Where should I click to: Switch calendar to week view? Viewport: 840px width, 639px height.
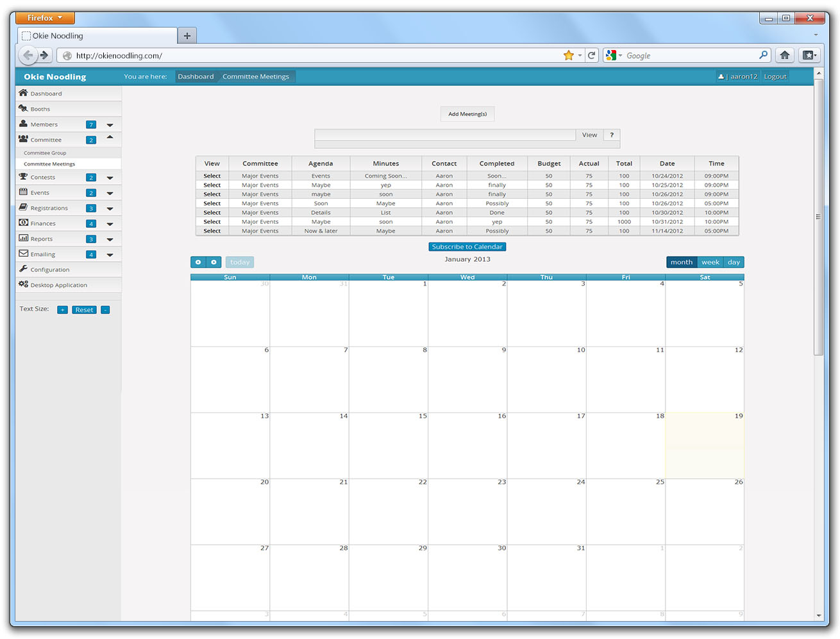tap(710, 262)
